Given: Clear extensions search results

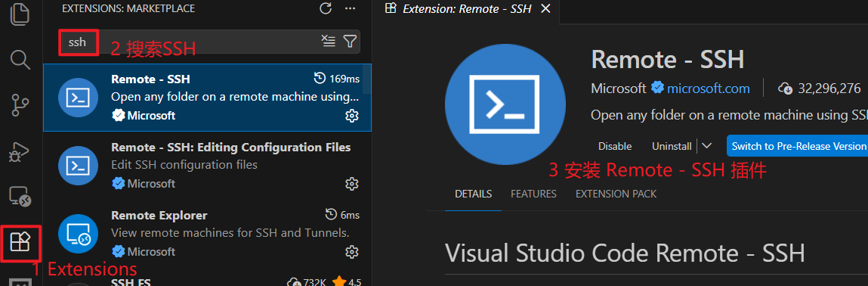Looking at the screenshot, I should [x=329, y=41].
